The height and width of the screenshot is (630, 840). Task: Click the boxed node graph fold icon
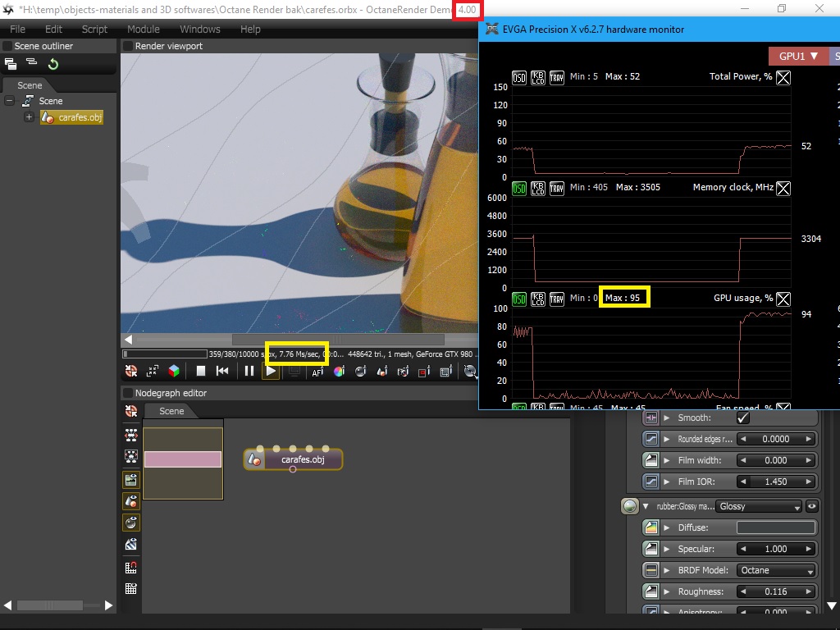click(131, 456)
